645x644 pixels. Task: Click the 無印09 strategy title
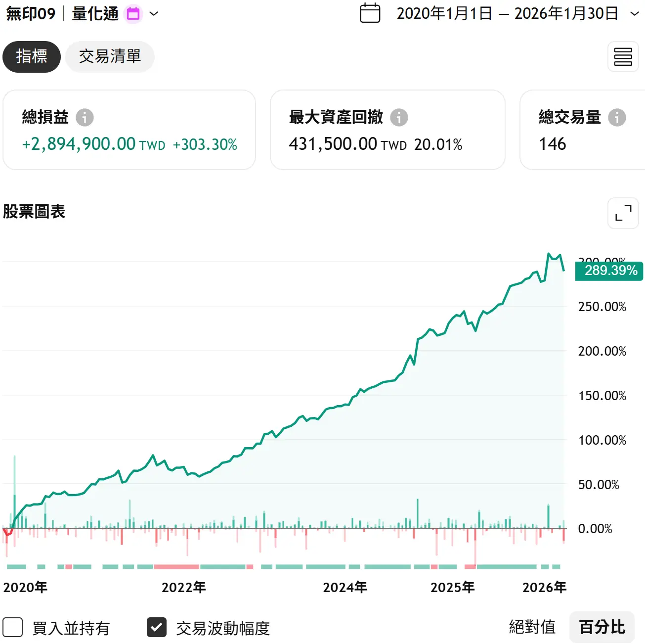[31, 14]
